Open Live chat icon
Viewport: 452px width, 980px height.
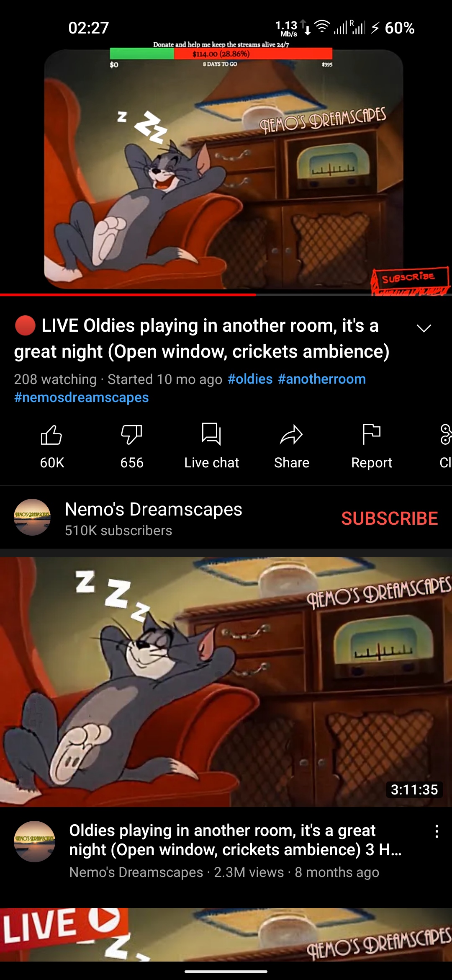pos(211,434)
